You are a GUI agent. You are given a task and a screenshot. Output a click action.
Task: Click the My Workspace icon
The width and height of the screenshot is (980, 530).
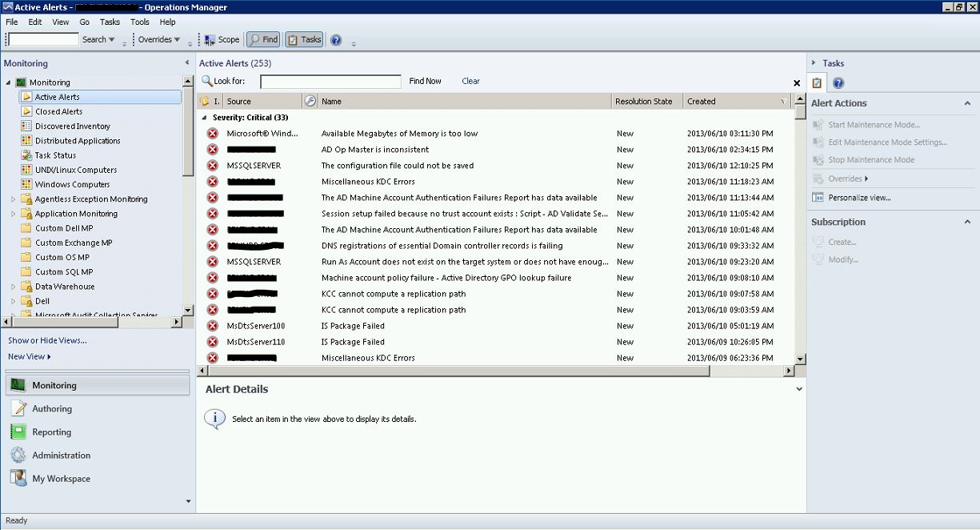[18, 478]
